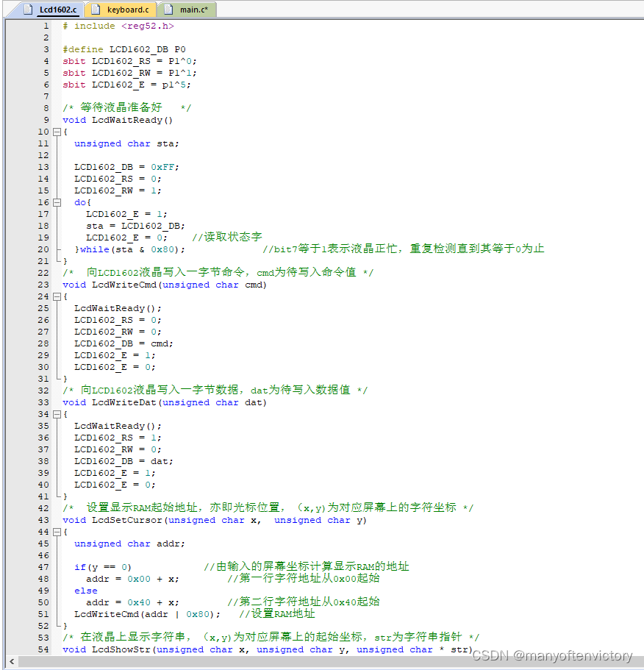Image resolution: width=644 pixels, height=670 pixels.
Task: Click the comment on line 22 about cmd
Action: click(218, 272)
